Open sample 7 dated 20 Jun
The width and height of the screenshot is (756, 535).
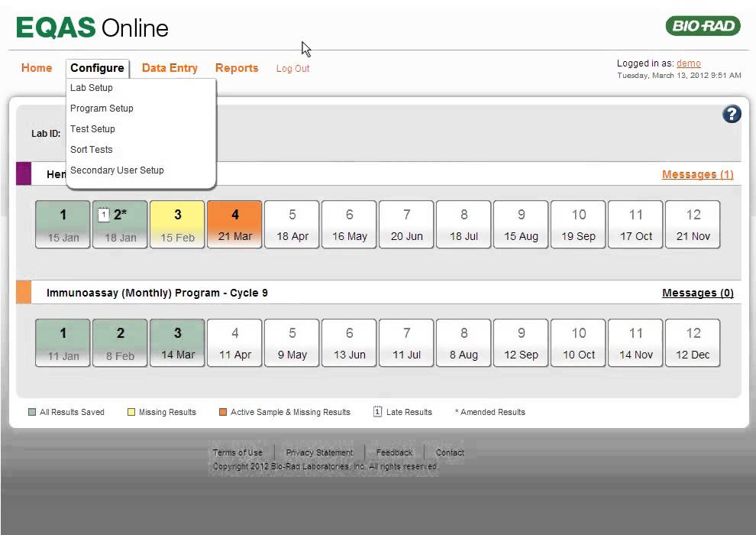406,225
